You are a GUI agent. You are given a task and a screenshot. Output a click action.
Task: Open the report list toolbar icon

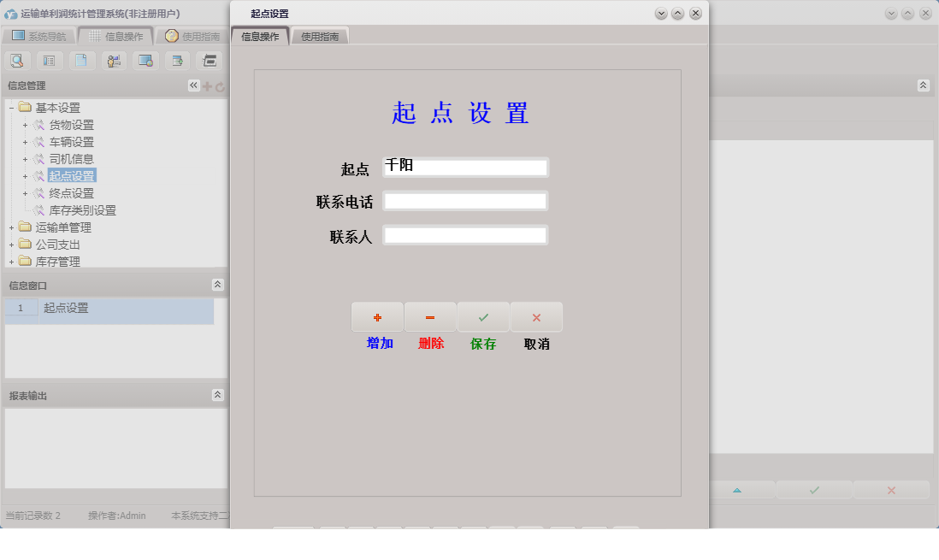tap(50, 61)
